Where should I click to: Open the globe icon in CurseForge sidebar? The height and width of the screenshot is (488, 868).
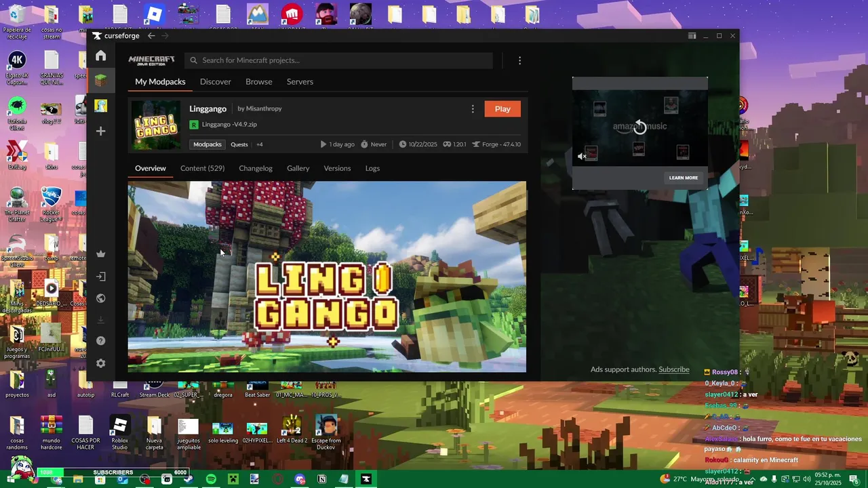click(100, 298)
